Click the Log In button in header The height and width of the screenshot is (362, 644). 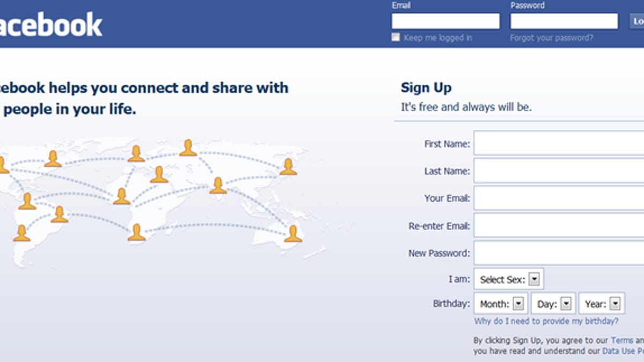coord(637,21)
